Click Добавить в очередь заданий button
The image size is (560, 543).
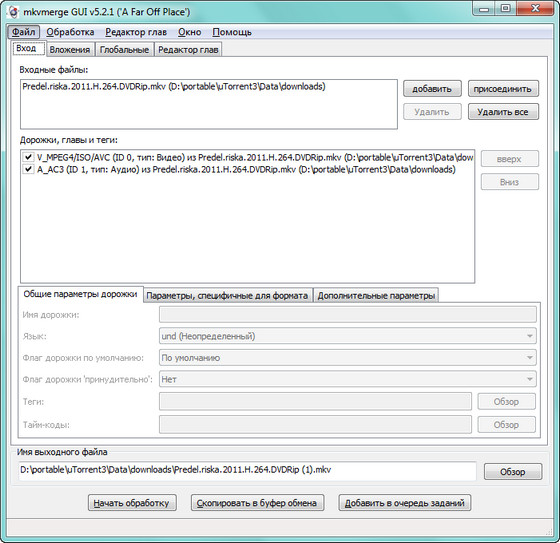[405, 503]
